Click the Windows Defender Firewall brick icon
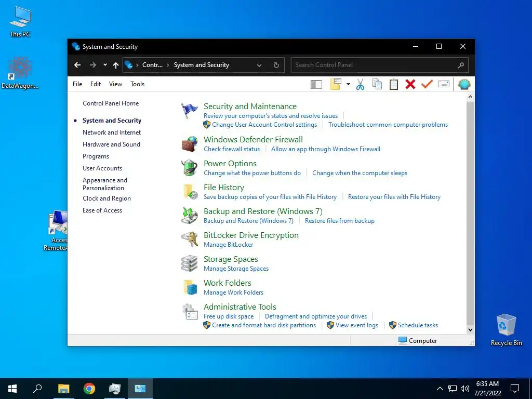This screenshot has width=532, height=399. pos(190,144)
